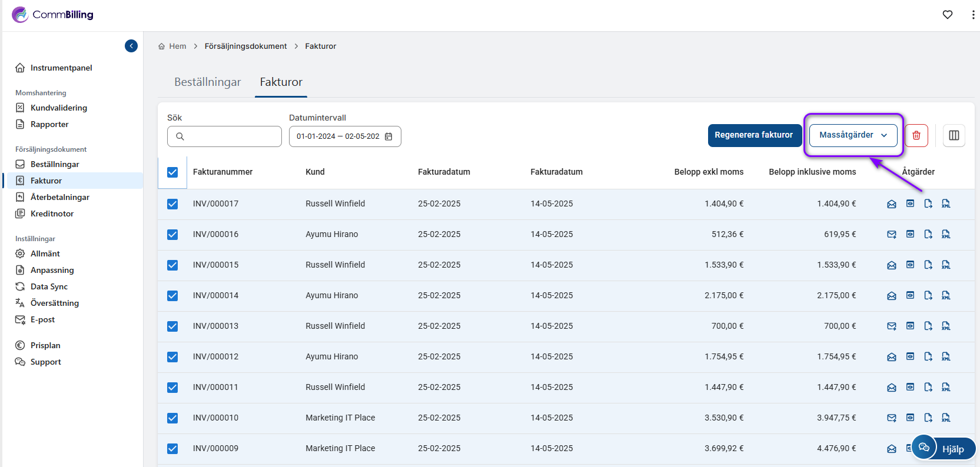Deselect the INV/000012 row checkbox

pos(172,357)
